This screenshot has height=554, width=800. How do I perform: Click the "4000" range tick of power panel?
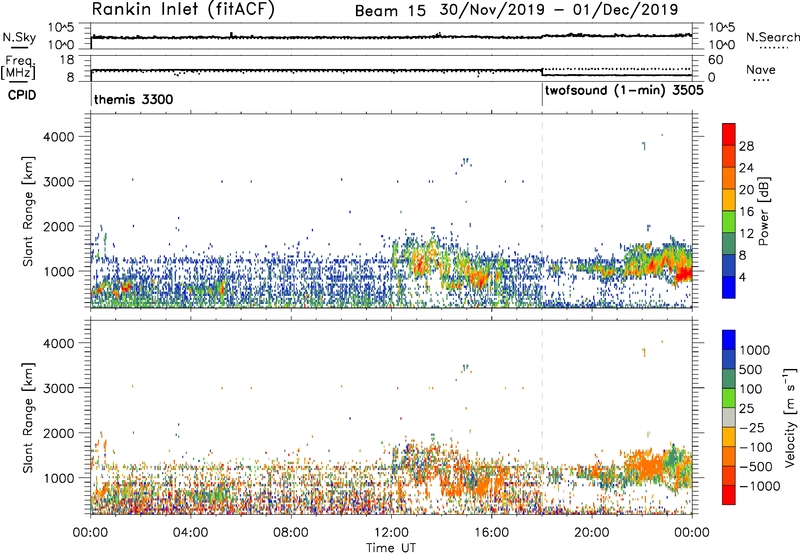pos(60,137)
